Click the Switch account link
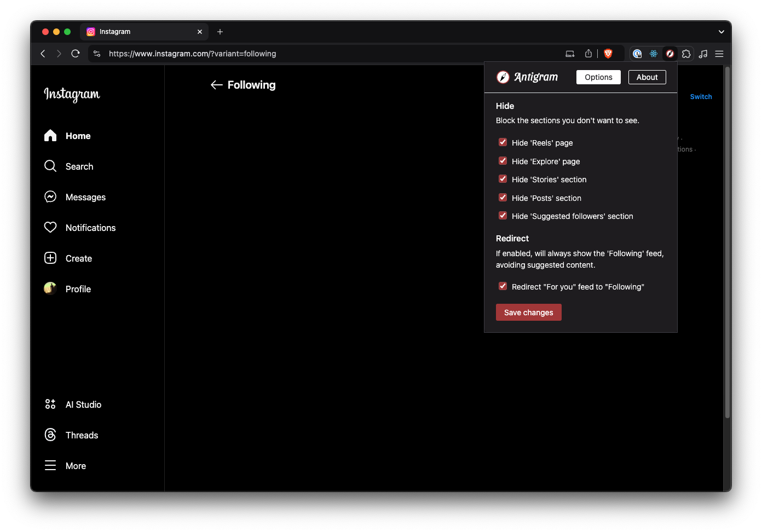Image resolution: width=762 pixels, height=532 pixels. [x=701, y=97]
